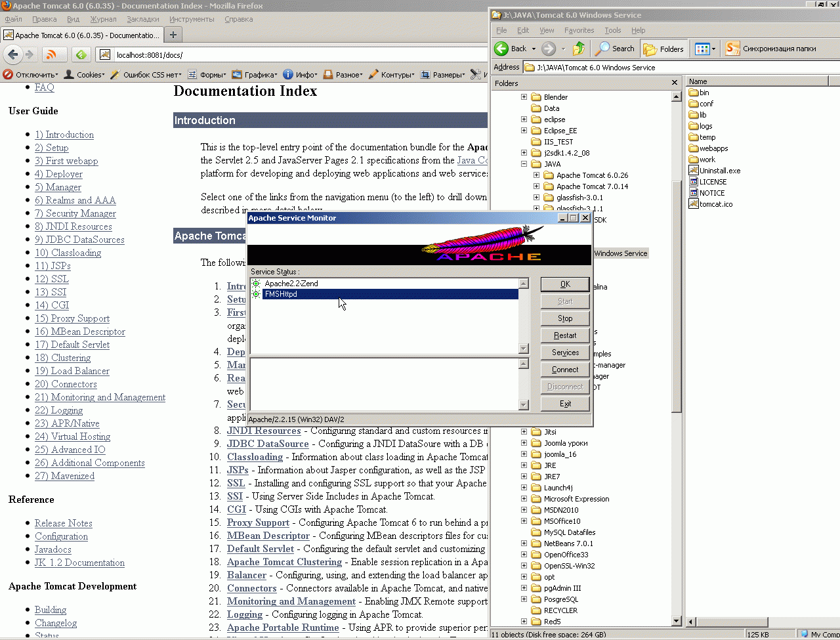Expand the Apache Tomcat 6.0.26 node
The width and height of the screenshot is (840, 640).
pos(536,175)
